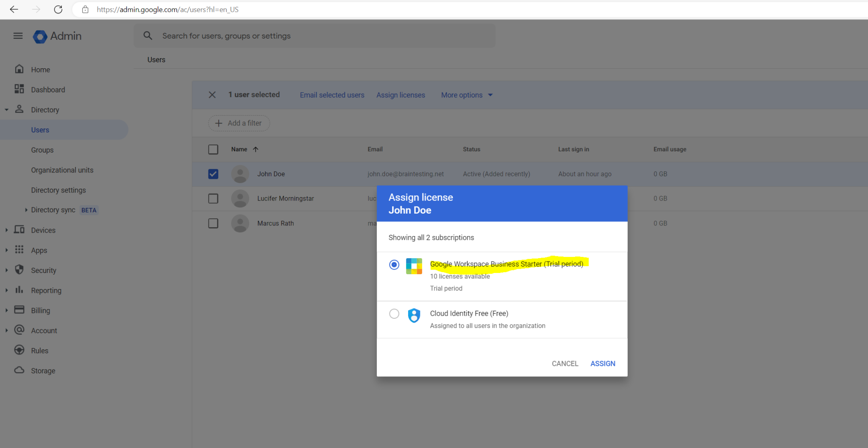868x448 pixels.
Task: Open the navigation hamburger menu
Action: coord(18,36)
